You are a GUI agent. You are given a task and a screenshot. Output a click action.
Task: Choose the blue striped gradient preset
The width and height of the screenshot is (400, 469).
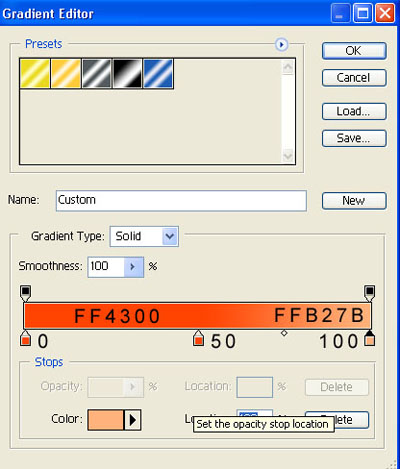tap(158, 74)
